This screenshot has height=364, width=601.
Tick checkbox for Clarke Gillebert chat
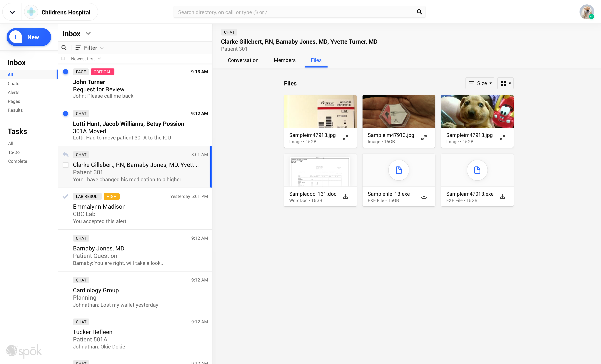tap(65, 165)
